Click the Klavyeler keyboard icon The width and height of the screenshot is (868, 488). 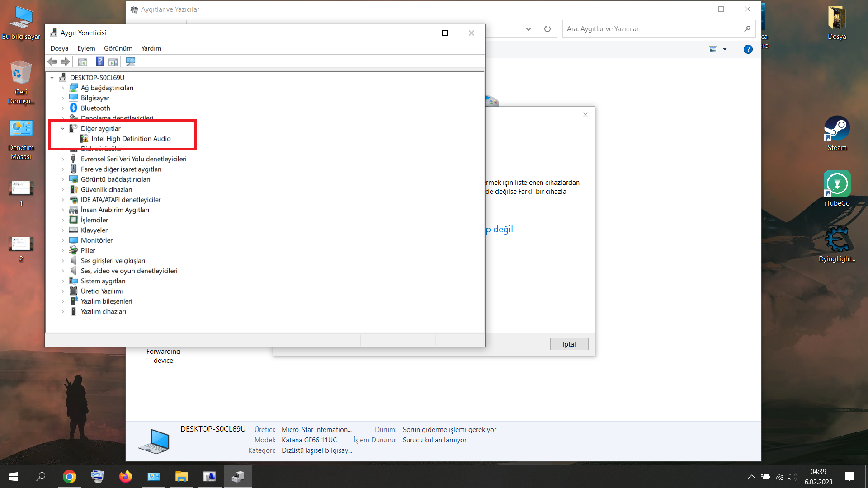[74, 230]
